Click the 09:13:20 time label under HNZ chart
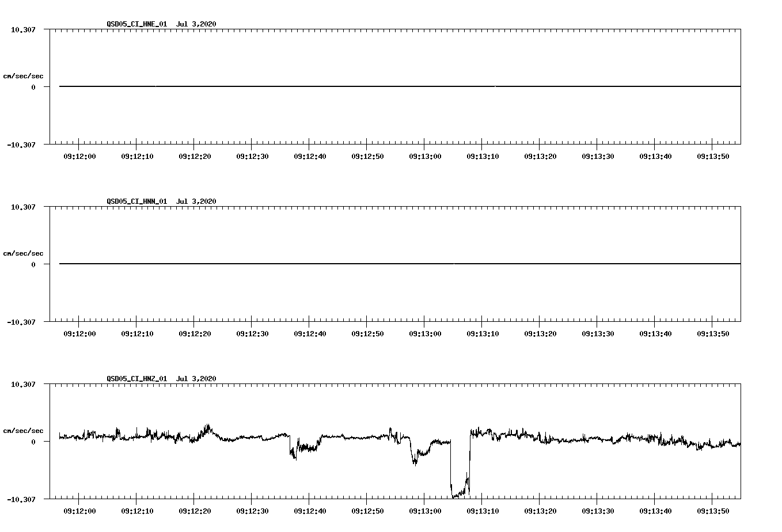 point(540,511)
